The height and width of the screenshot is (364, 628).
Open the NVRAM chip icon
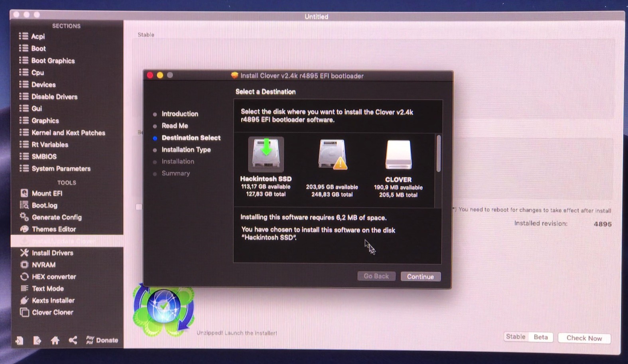[x=24, y=265]
